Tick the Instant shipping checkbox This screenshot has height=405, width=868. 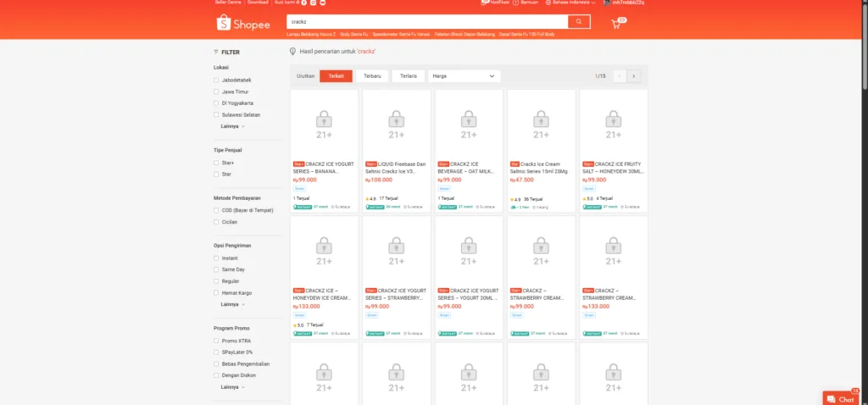pyautogui.click(x=216, y=258)
